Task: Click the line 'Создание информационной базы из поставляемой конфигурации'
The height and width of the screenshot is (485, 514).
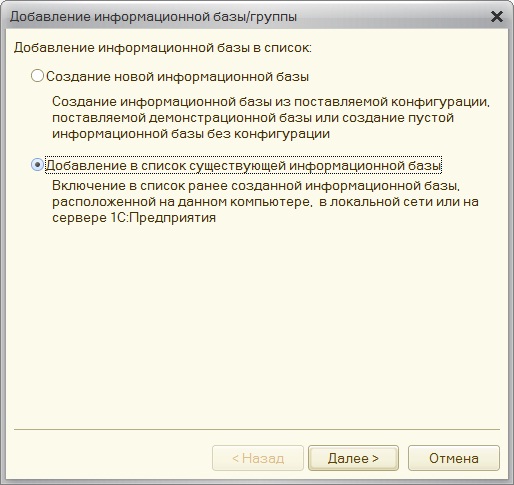Action: click(x=271, y=102)
